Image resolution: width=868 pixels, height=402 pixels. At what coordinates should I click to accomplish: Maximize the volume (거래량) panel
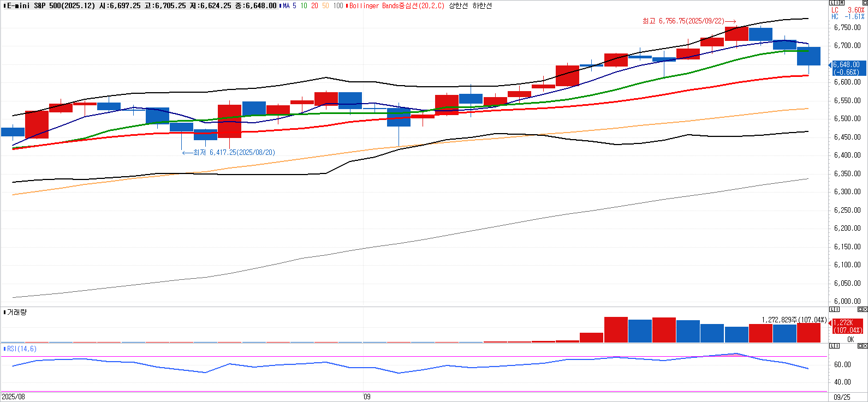(859, 309)
